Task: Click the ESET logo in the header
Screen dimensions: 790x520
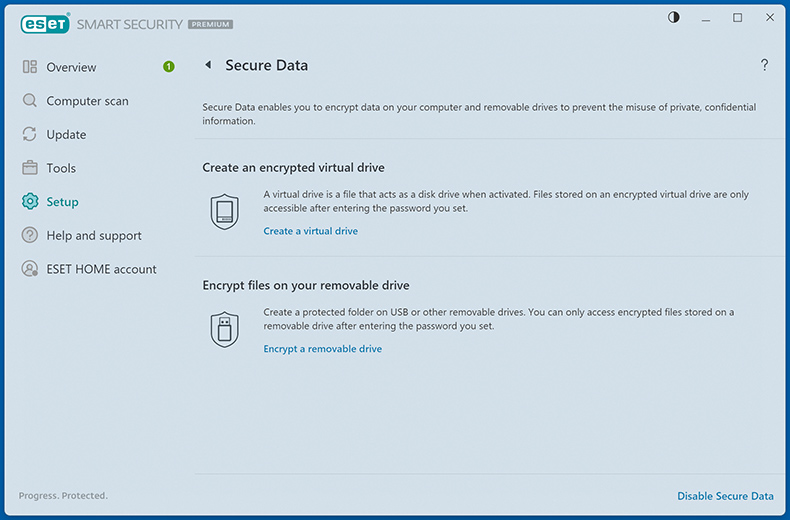Action: pyautogui.click(x=45, y=24)
